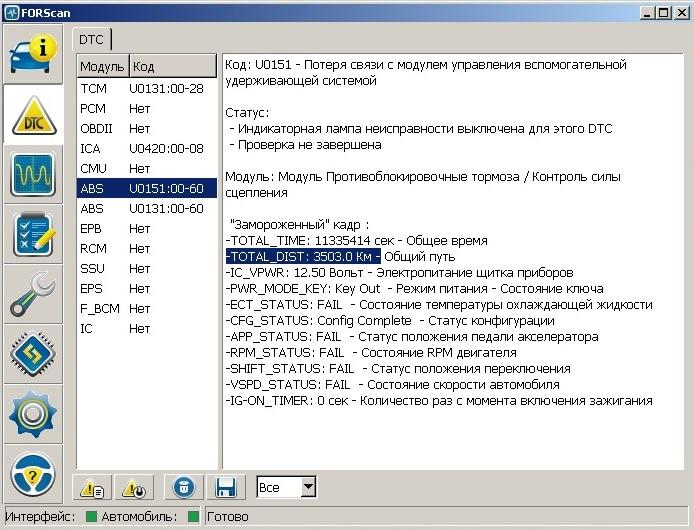
Task: Open the oscilloscope live data section
Action: click(x=33, y=174)
